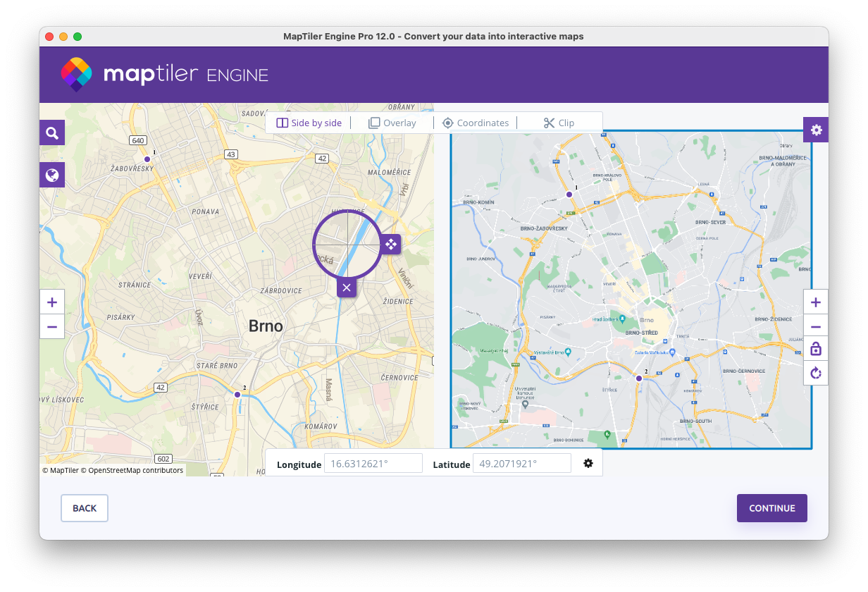Click the move handle on the crosshair marker
Screen dimensions: 868x592
pyautogui.click(x=390, y=245)
